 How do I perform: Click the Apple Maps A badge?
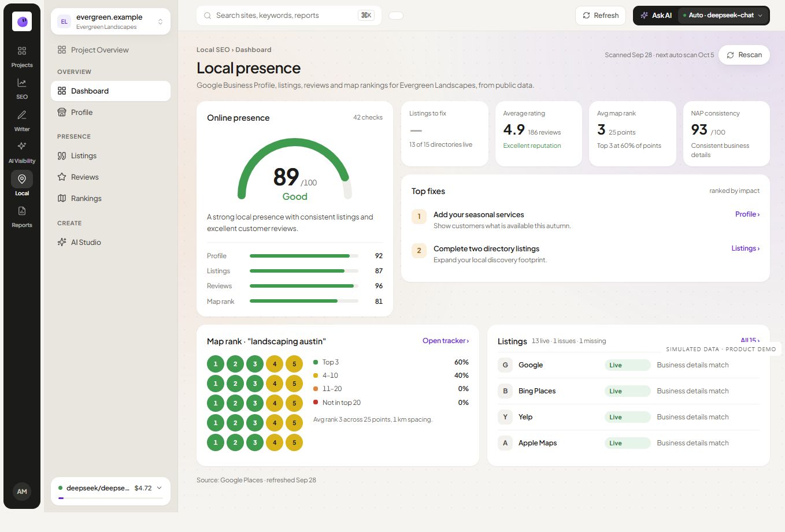click(x=505, y=443)
